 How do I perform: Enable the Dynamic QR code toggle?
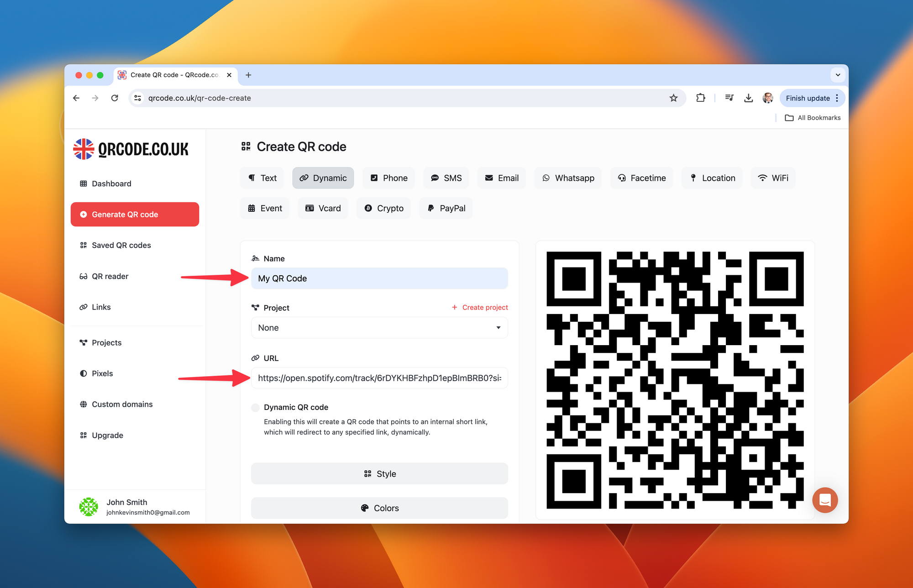coord(256,407)
